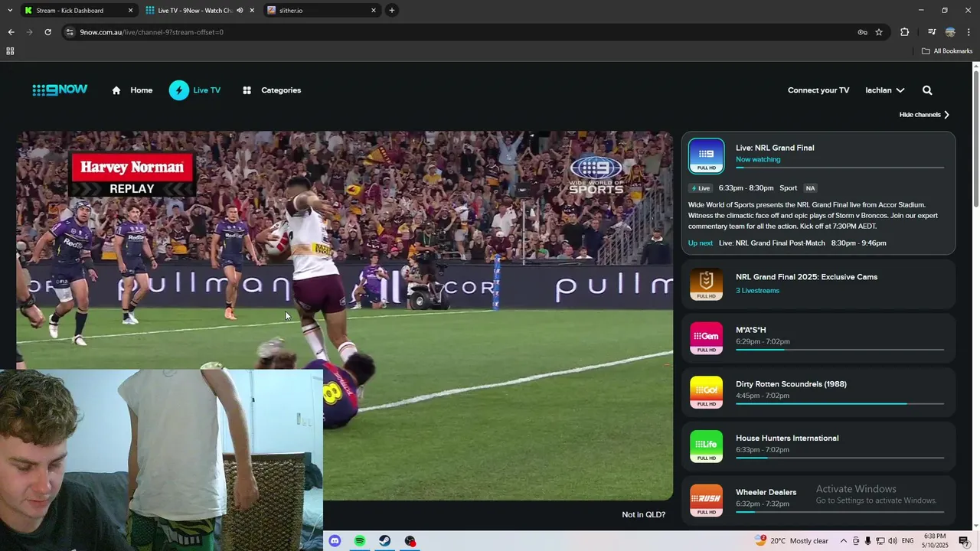
Task: Open the weather widget showing 20°C
Action: point(791,541)
